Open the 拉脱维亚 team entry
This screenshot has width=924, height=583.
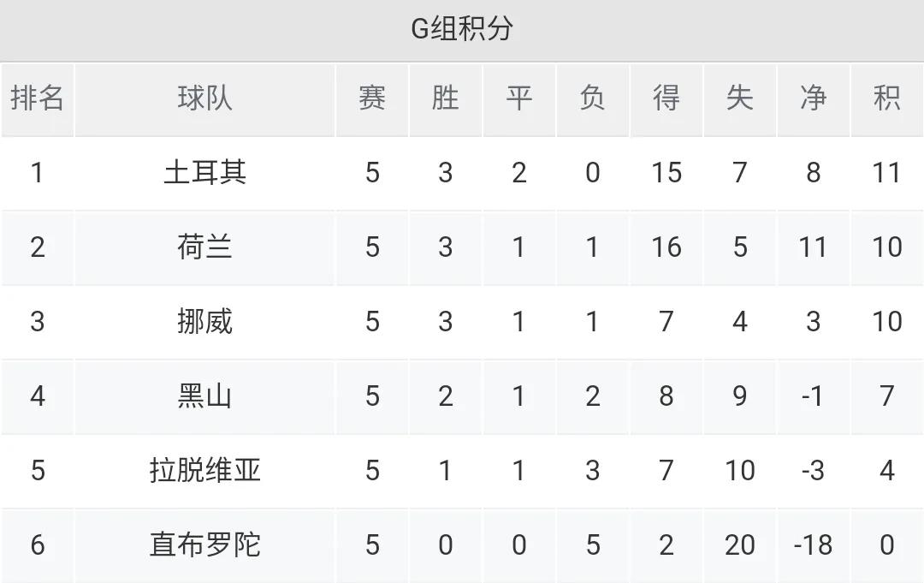204,471
